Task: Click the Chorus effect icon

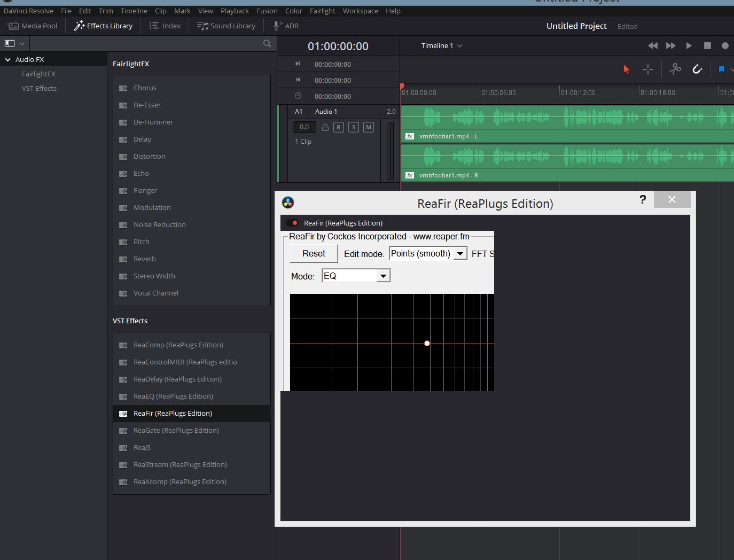Action: tap(123, 88)
